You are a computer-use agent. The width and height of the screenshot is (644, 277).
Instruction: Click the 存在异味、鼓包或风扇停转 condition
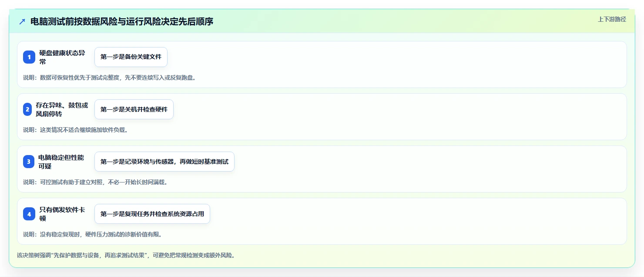click(x=62, y=109)
